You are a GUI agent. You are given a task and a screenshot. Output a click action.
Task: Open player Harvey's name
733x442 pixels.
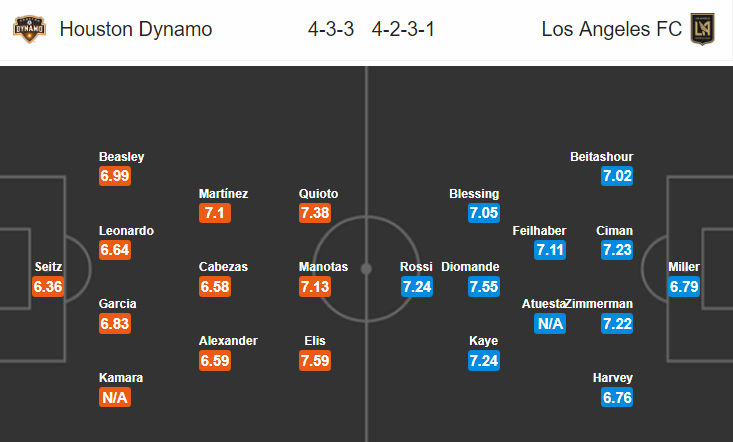613,378
